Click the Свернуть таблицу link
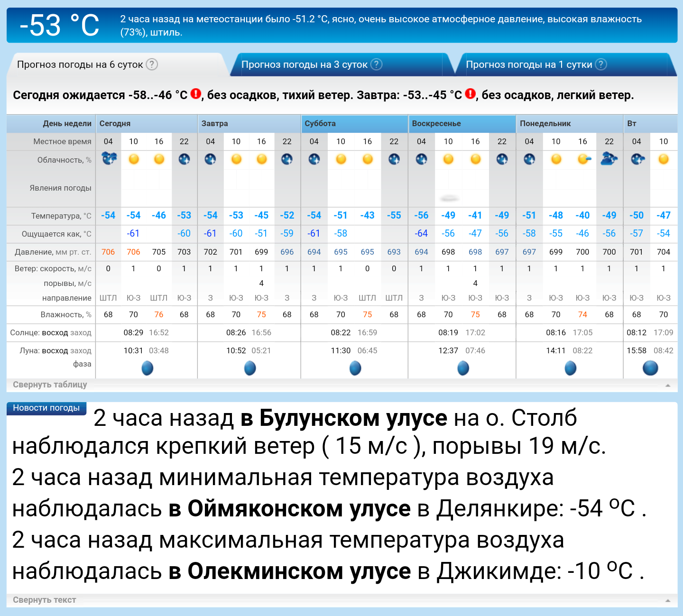Screen dimensions: 683x616 click(x=50, y=385)
